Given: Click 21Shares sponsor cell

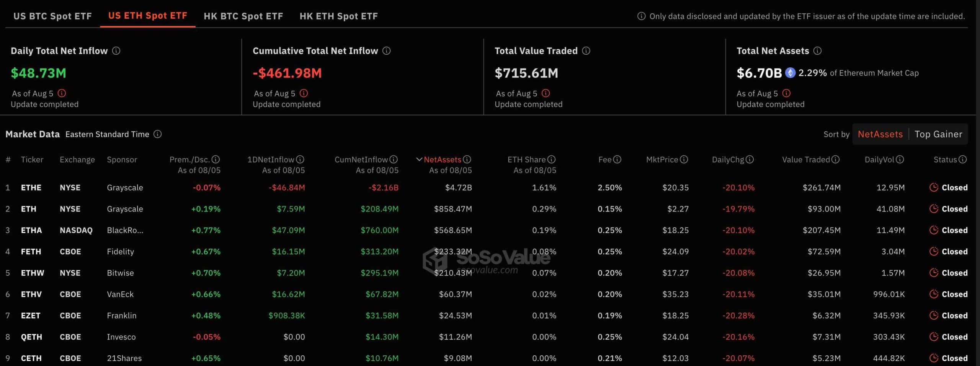Looking at the screenshot, I should tap(124, 358).
